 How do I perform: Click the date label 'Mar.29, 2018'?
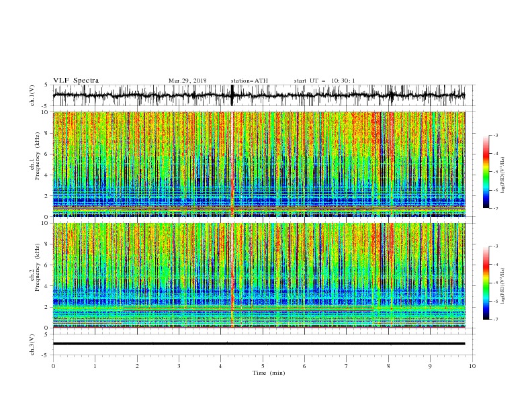(187, 81)
